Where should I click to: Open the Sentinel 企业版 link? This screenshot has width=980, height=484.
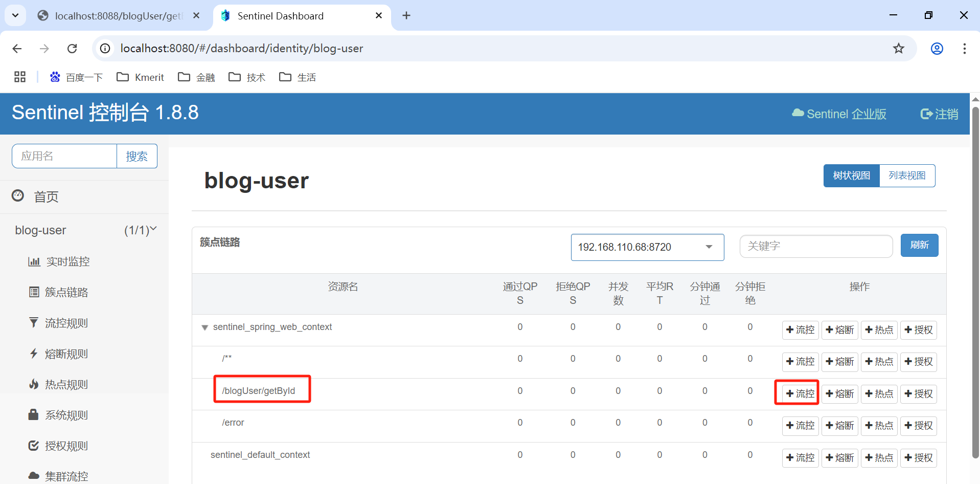coord(839,114)
